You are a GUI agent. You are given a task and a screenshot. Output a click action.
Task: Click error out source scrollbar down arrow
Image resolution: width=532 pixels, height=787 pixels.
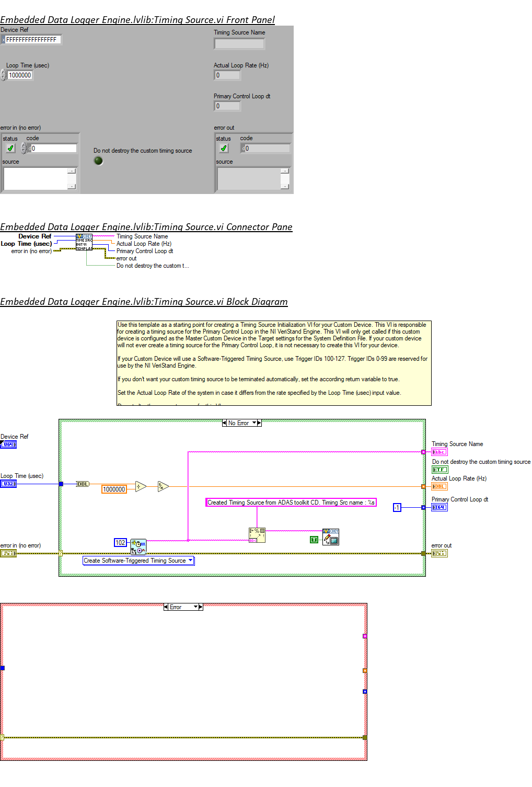[x=285, y=186]
